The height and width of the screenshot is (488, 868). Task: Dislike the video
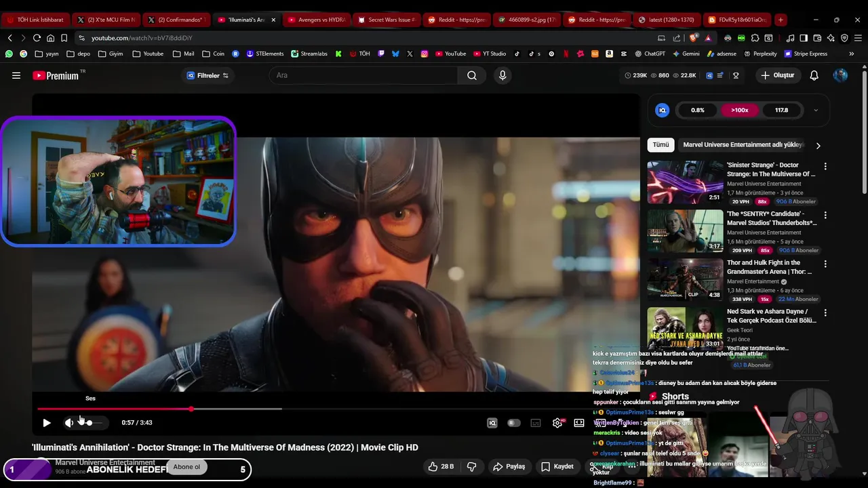[x=472, y=466]
